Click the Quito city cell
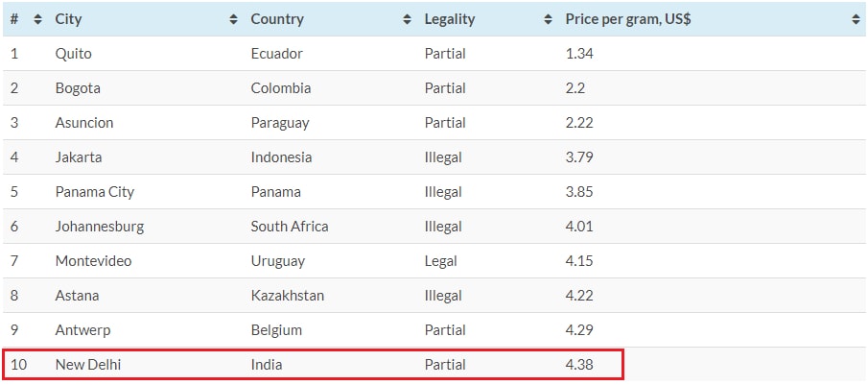The width and height of the screenshot is (868, 385). (x=73, y=54)
